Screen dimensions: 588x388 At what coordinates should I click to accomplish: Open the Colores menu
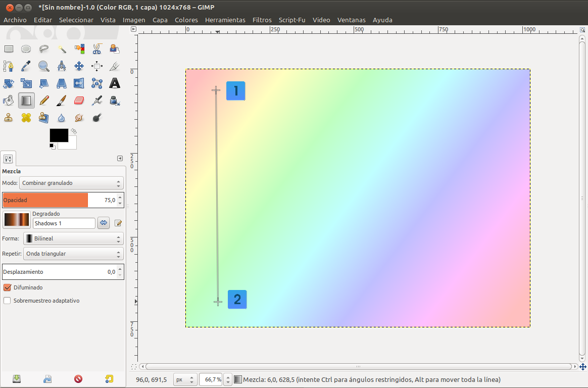click(186, 20)
